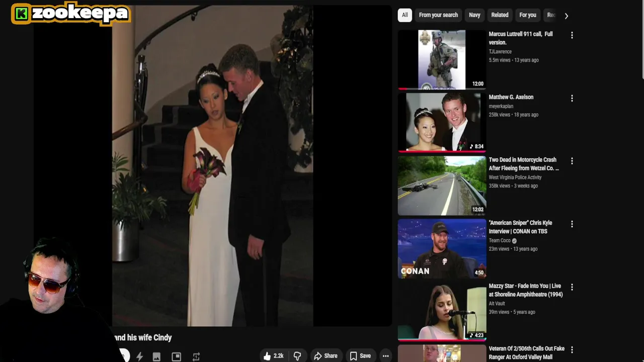The image size is (644, 362).
Task: Open options for Marcus Luttrell 911 call video
Action: [572, 35]
